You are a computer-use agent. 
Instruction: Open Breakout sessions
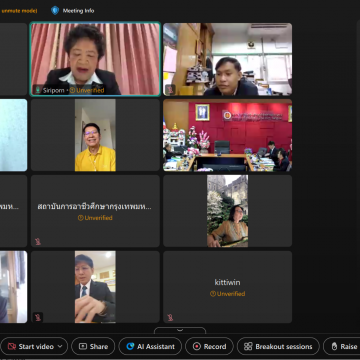point(278,346)
